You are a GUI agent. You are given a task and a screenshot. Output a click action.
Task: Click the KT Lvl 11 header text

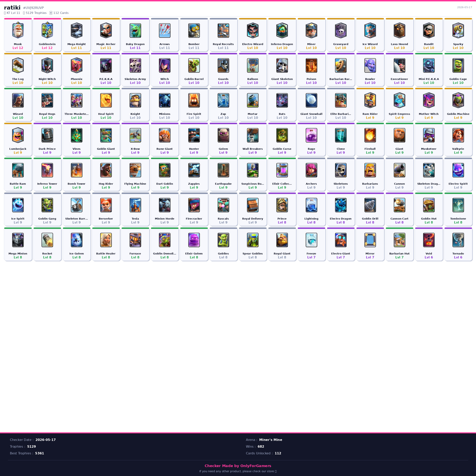(13, 13)
